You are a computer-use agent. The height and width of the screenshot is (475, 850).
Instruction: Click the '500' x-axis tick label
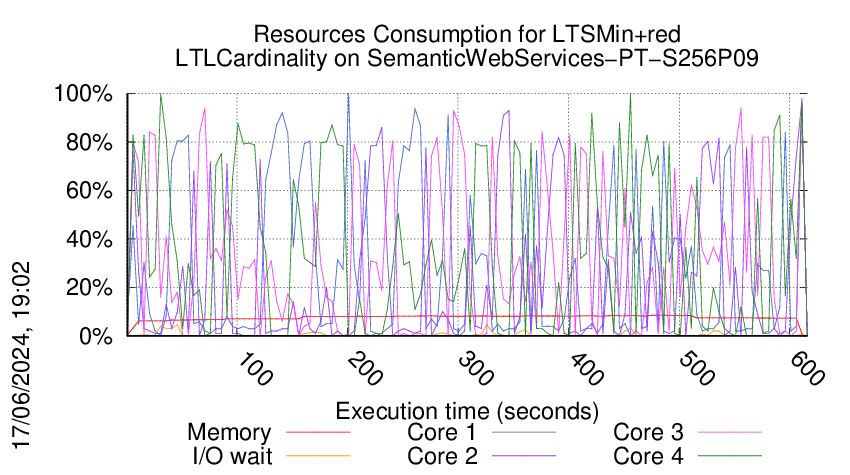click(x=697, y=369)
